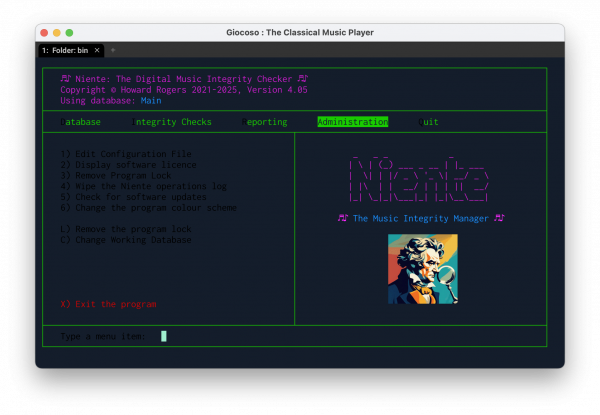
Task: Select Wipe the Niente operations log
Action: pos(143,186)
